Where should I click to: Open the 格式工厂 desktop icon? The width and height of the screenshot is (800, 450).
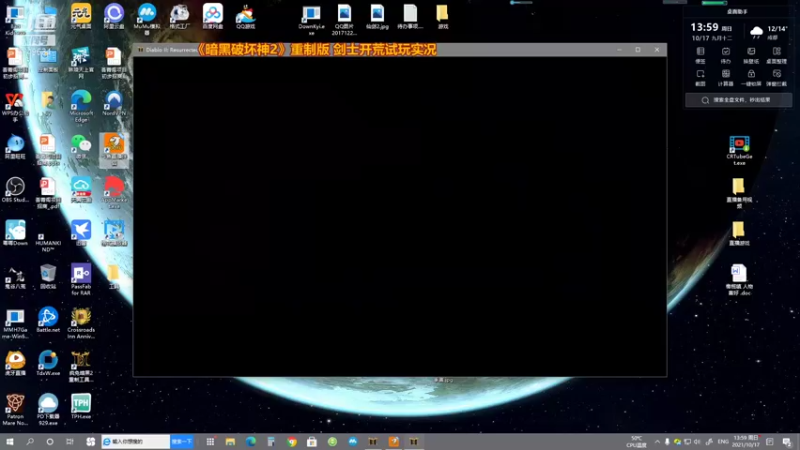(x=180, y=16)
